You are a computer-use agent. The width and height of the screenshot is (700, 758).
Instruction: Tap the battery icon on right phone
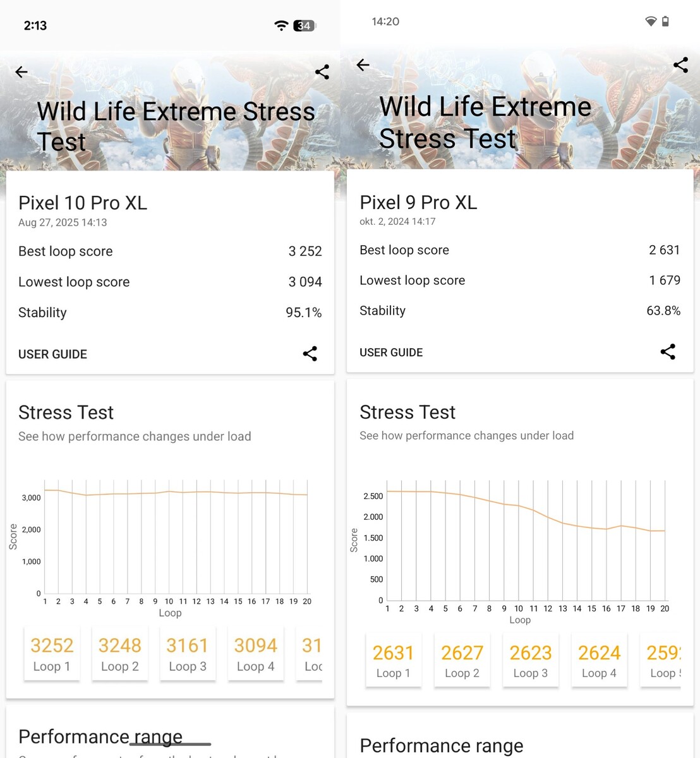pos(665,21)
